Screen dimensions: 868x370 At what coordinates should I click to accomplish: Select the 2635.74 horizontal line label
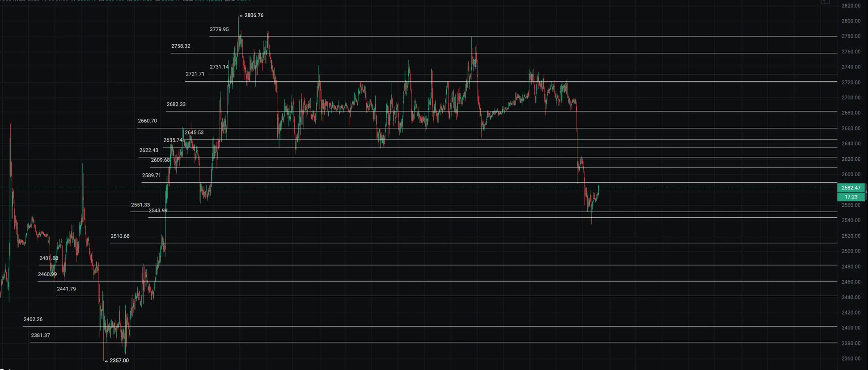[173, 140]
